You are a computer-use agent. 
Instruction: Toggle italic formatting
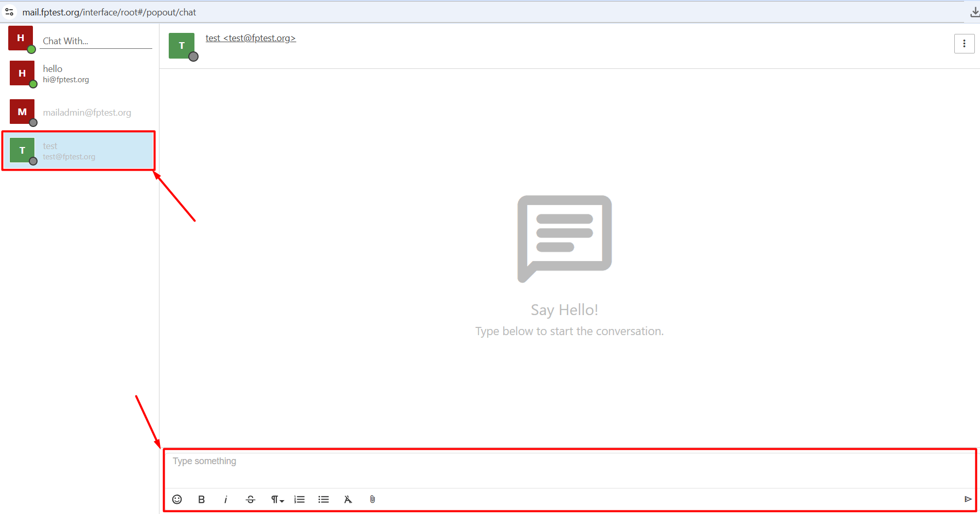point(225,499)
